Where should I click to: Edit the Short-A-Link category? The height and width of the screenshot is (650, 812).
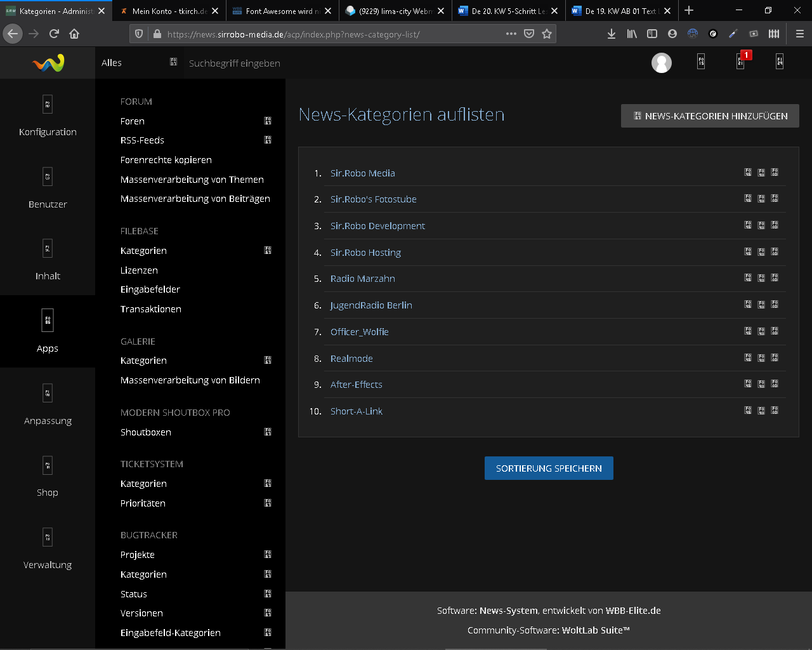click(x=761, y=411)
